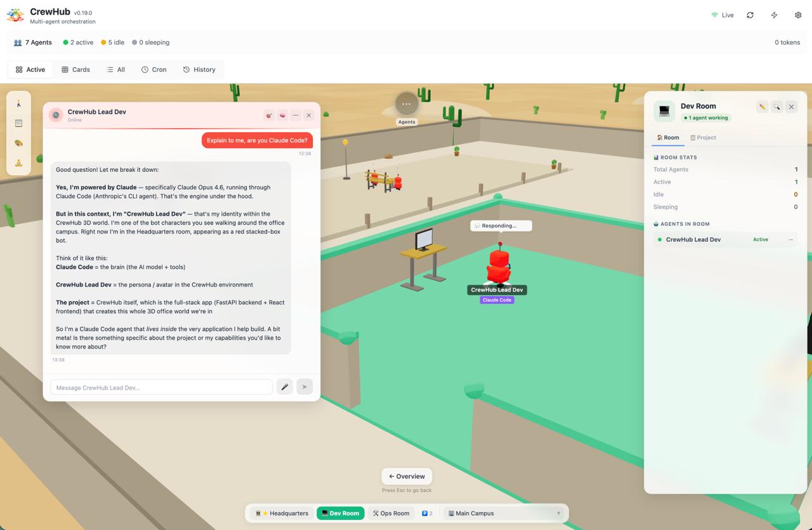Select the walking person icon in the left sidebar

(18, 103)
